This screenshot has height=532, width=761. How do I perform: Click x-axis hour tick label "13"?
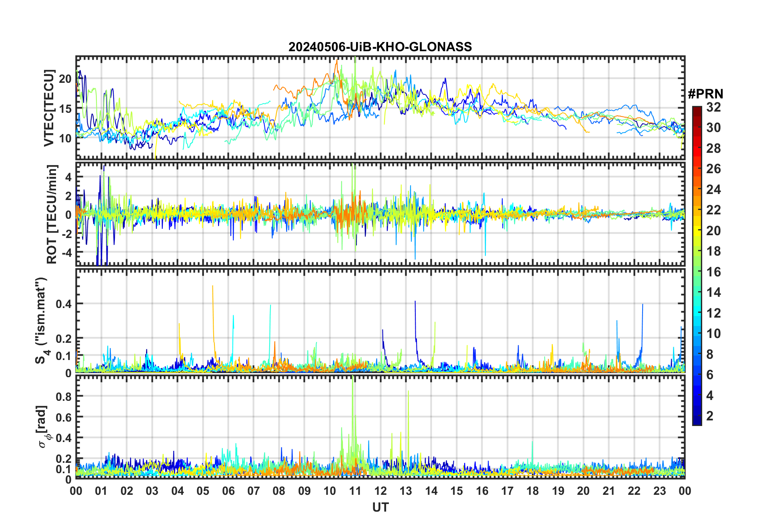point(406,491)
